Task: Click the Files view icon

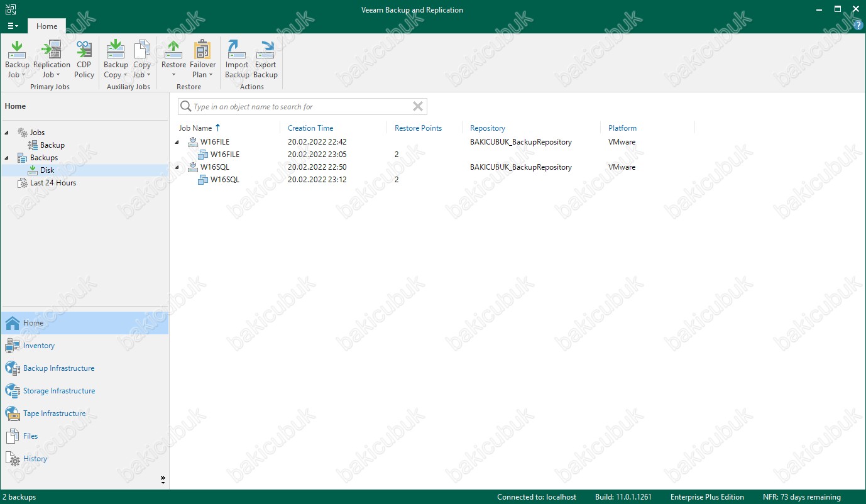Action: [x=13, y=436]
